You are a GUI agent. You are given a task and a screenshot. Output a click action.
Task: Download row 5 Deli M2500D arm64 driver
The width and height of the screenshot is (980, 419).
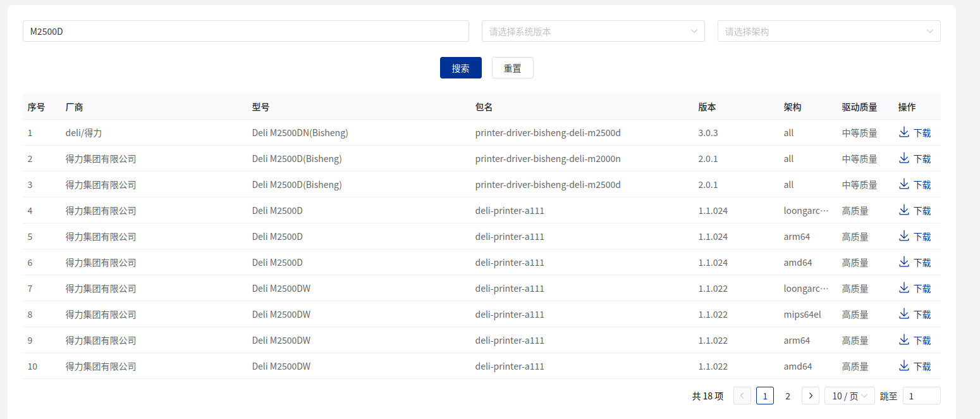point(915,237)
